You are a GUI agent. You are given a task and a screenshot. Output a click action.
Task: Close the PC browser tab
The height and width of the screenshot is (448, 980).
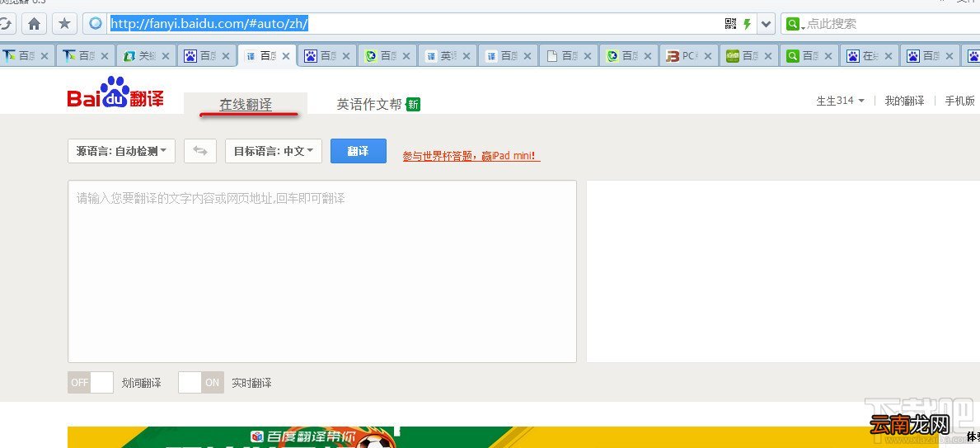(708, 56)
